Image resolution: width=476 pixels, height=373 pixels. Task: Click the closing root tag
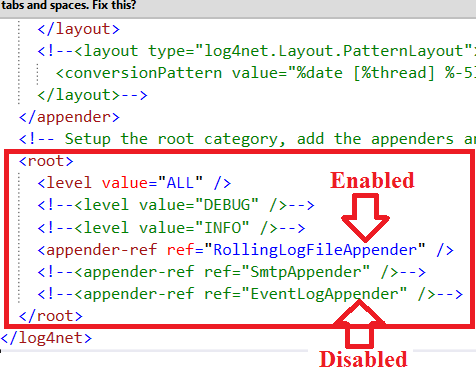pos(51,316)
